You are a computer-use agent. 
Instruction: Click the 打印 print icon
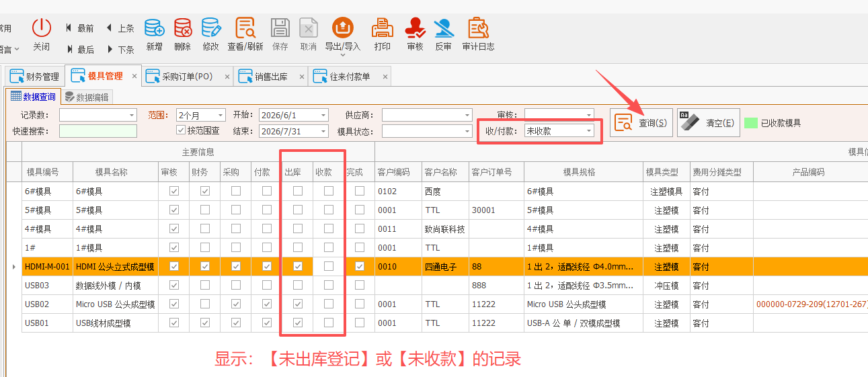pyautogui.click(x=383, y=28)
